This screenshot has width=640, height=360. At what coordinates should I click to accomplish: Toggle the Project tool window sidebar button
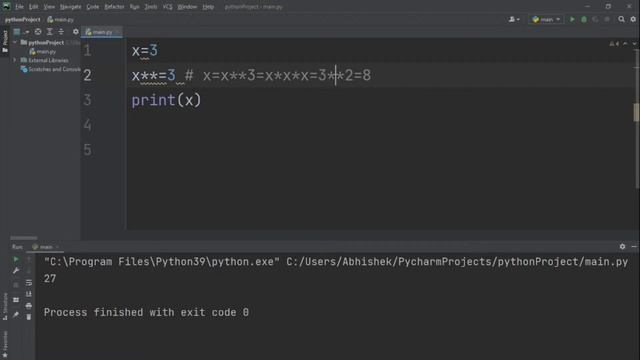pyautogui.click(x=5, y=41)
